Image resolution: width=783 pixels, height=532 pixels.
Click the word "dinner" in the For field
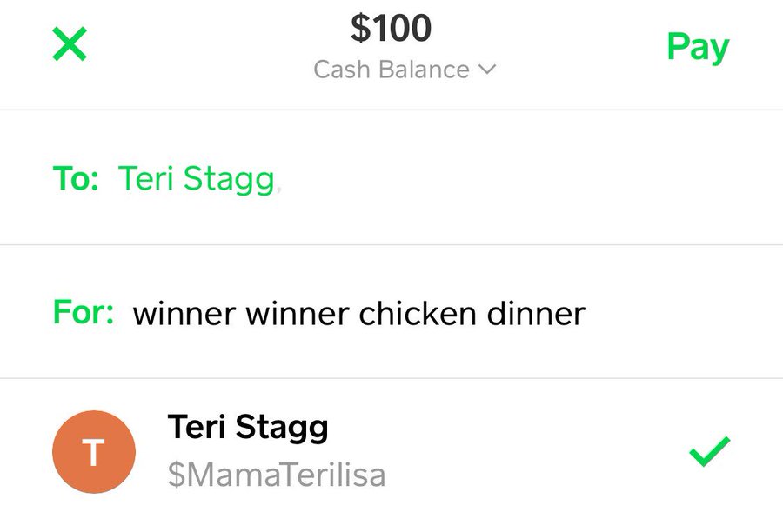tap(536, 313)
